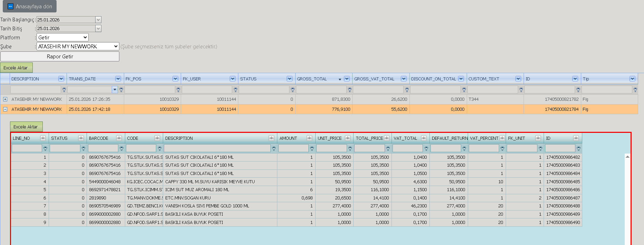Open the Şube dropdown ATASEHIR MY NEWWORK
644x245 pixels.
click(78, 46)
